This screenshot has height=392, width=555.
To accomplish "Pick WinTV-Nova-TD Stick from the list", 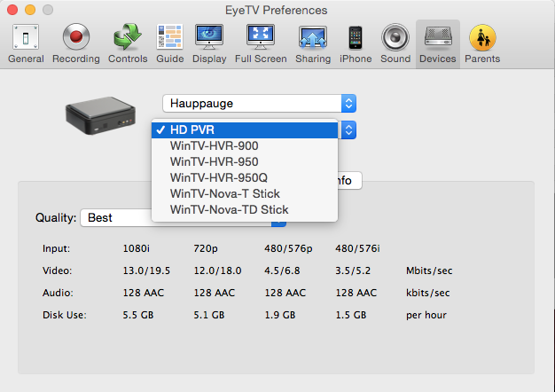I will click(245, 209).
